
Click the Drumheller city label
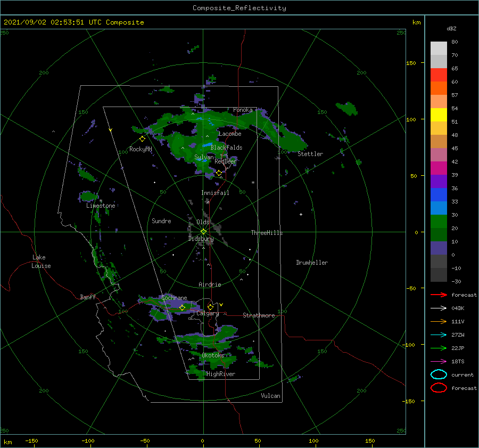[312, 263]
